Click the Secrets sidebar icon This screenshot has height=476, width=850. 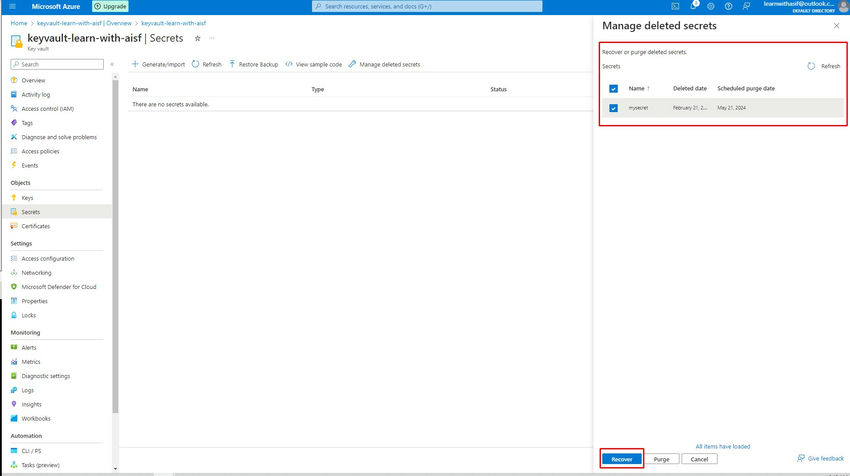[14, 211]
